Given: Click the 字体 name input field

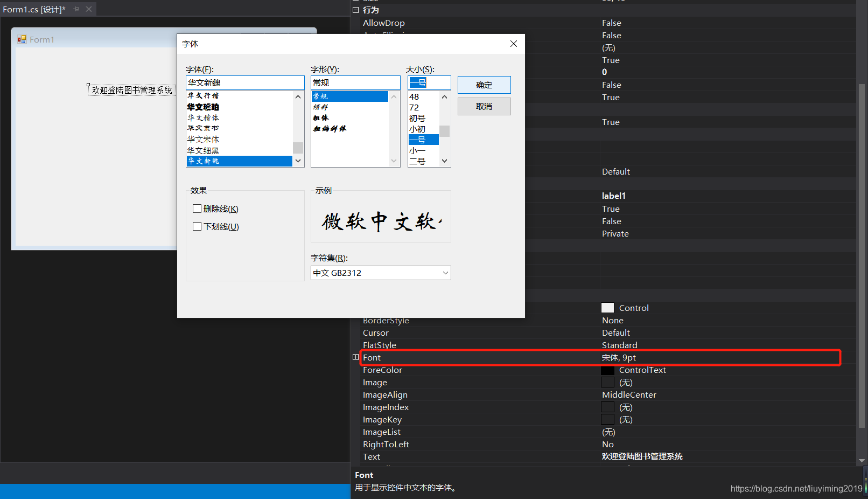Looking at the screenshot, I should (x=245, y=82).
